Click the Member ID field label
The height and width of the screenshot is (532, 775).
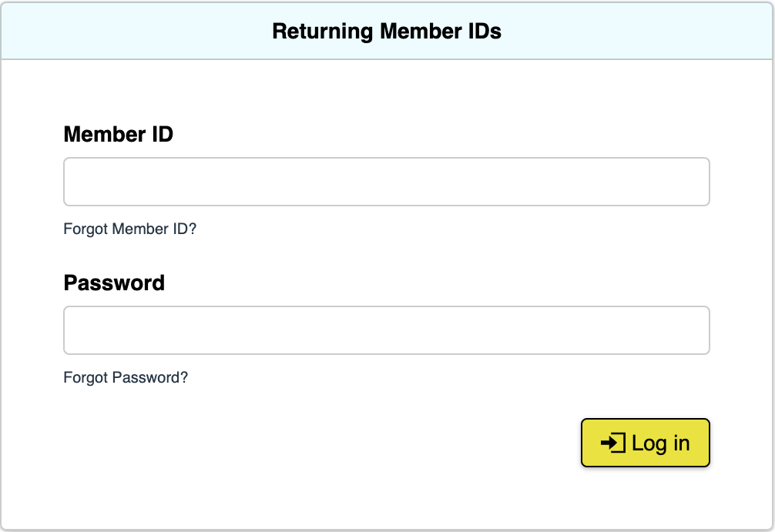tap(118, 134)
